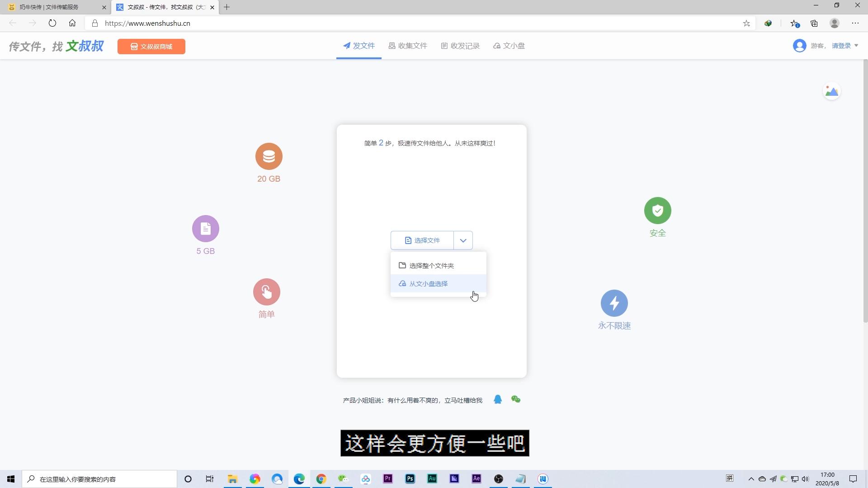Expand the 选择文件 button dropdown arrow
868x488 pixels.
[462, 240]
